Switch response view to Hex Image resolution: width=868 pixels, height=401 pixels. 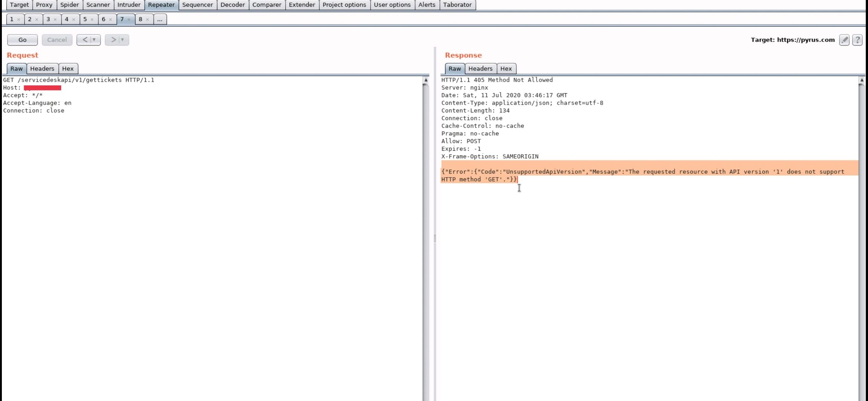(506, 69)
